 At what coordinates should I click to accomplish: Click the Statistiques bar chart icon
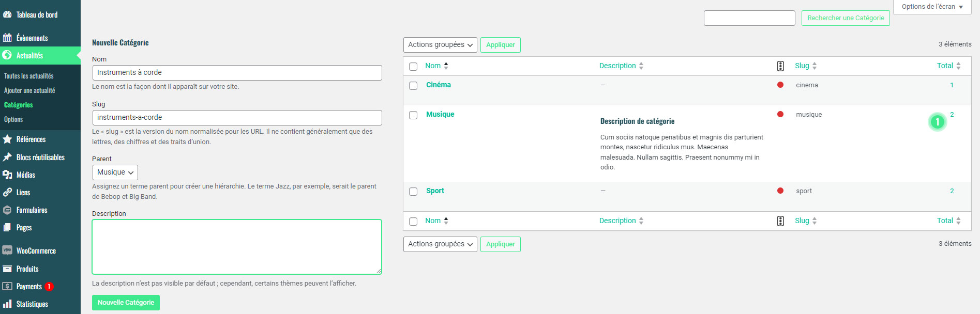pyautogui.click(x=7, y=304)
